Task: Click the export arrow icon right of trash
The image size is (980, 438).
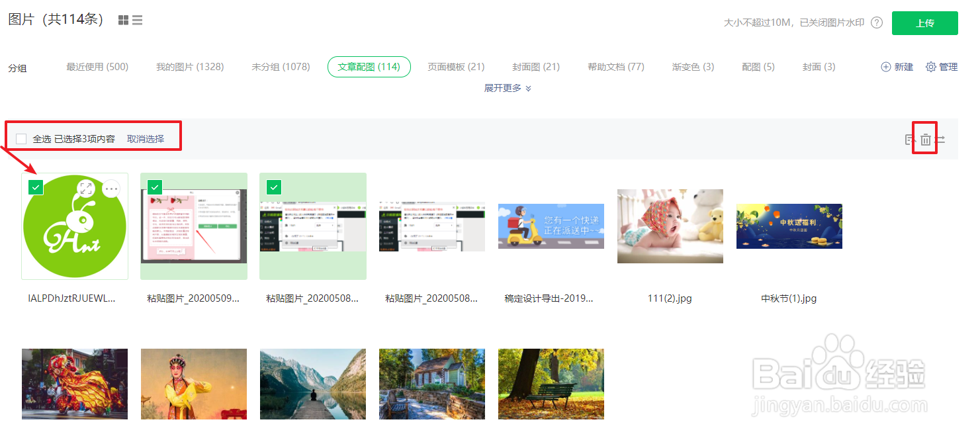Action: click(x=940, y=140)
